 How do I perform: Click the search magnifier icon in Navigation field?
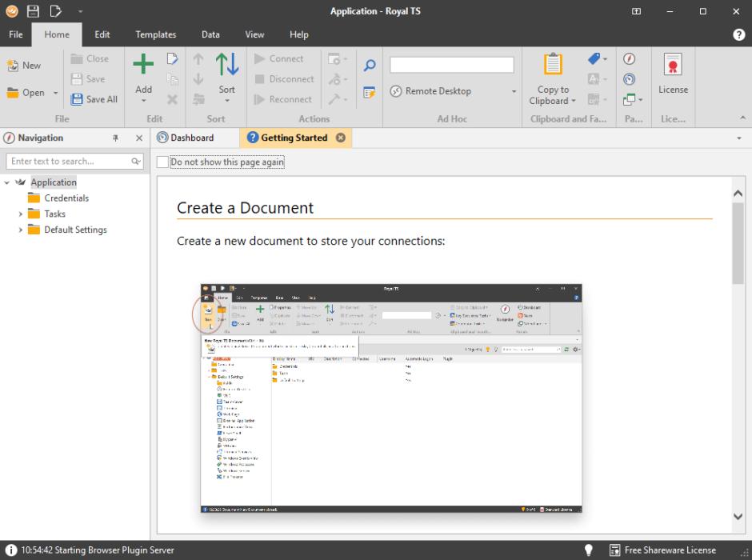click(x=136, y=161)
